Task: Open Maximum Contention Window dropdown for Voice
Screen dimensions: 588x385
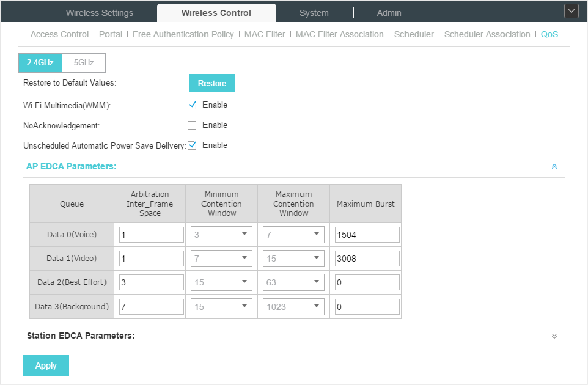Action: [293, 235]
